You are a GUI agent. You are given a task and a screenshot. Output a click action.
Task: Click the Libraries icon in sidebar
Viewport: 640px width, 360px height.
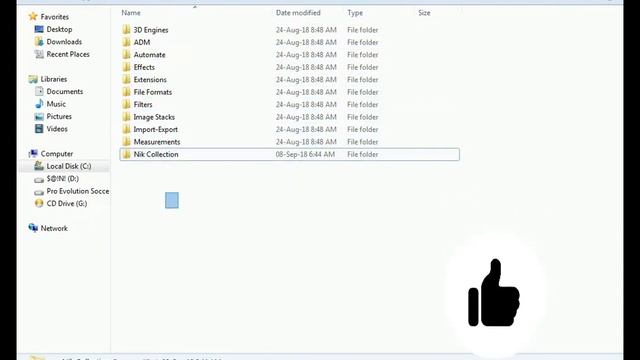pos(33,79)
